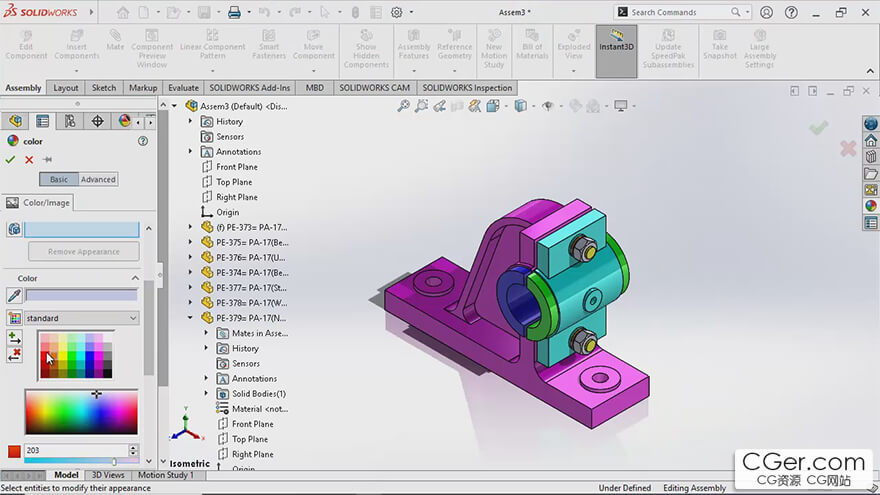Screen dimensions: 880x495
Task: Open the Home icon in title bar
Action: tap(122, 12)
